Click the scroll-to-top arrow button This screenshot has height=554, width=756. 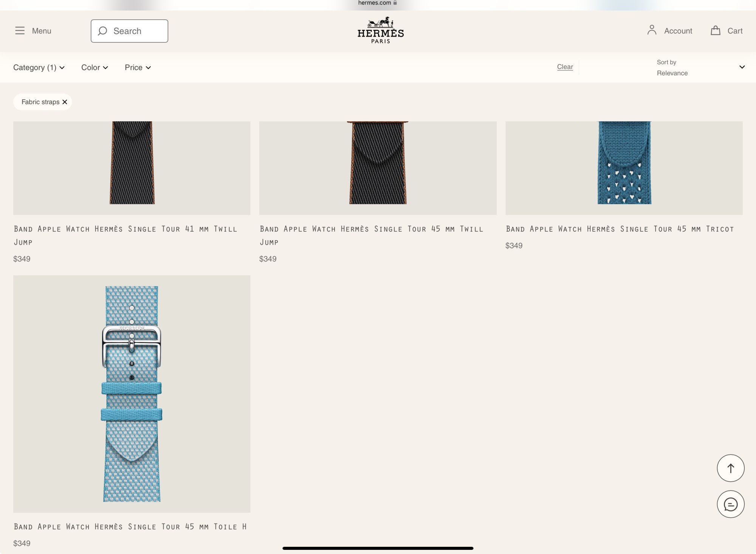(x=730, y=468)
